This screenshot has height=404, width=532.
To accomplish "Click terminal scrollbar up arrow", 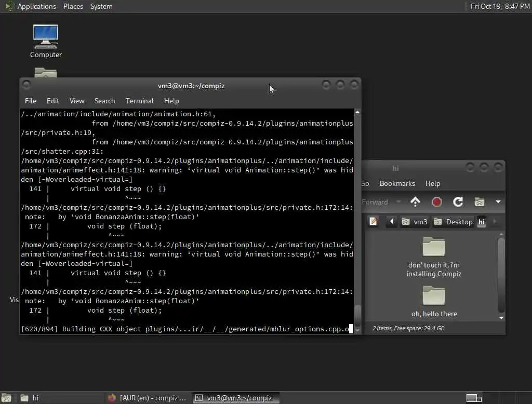I will (x=357, y=112).
